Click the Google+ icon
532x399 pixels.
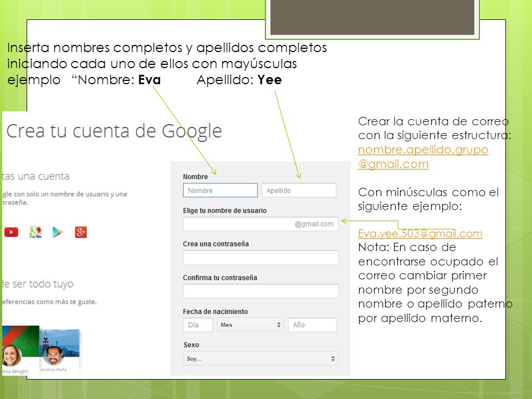click(81, 232)
